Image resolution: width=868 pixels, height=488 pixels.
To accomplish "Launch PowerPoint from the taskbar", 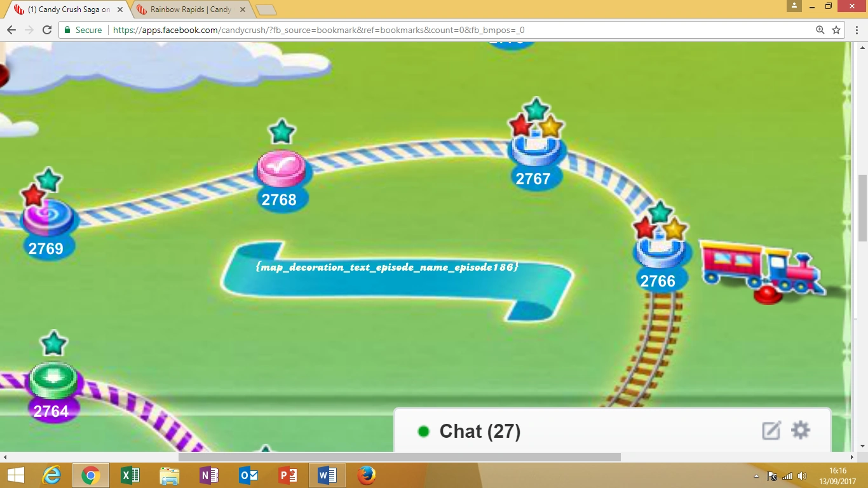I will tap(288, 475).
